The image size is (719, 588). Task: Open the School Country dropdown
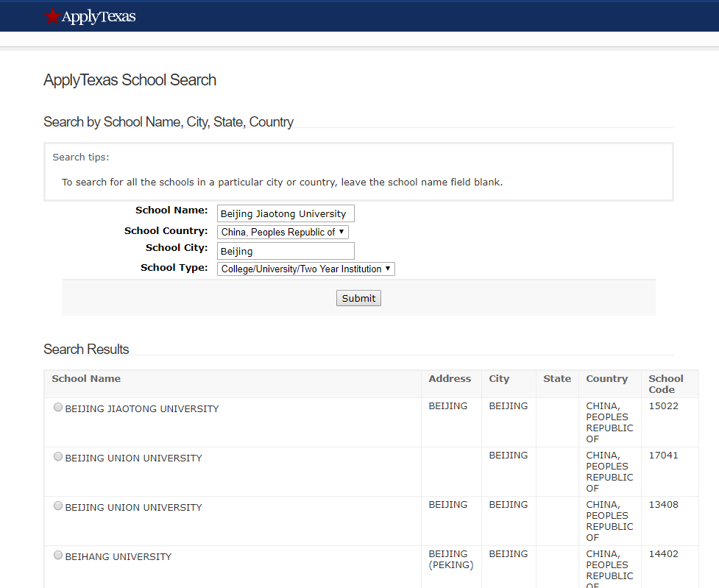click(283, 232)
